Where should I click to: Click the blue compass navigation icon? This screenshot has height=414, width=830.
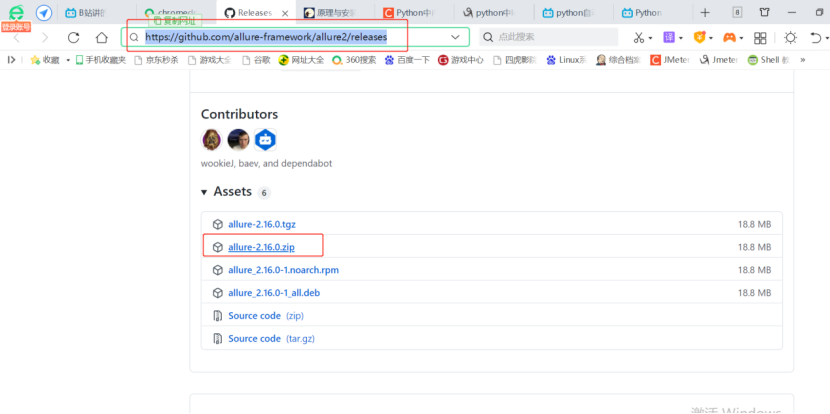[44, 13]
